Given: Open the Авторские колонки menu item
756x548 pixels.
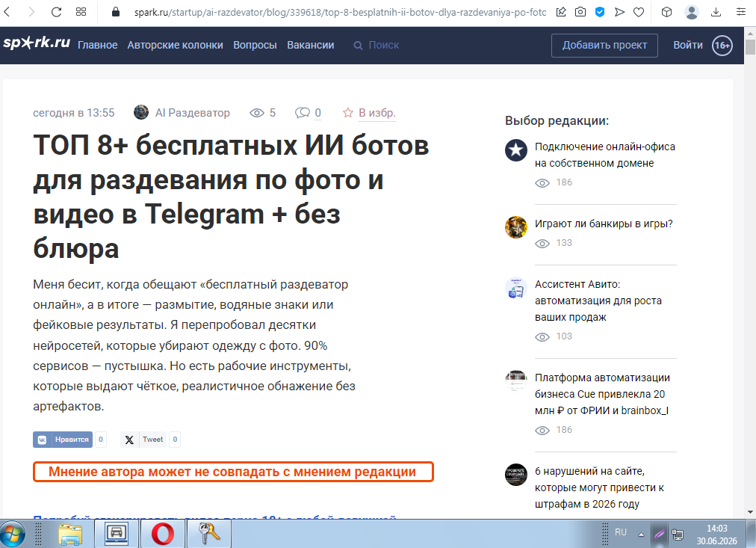Looking at the screenshot, I should pyautogui.click(x=175, y=45).
